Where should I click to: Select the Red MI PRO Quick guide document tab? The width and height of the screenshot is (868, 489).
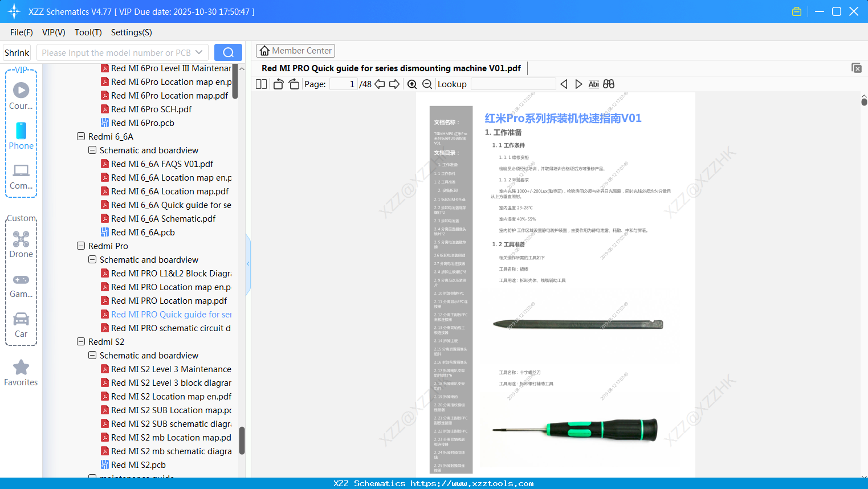tap(391, 68)
